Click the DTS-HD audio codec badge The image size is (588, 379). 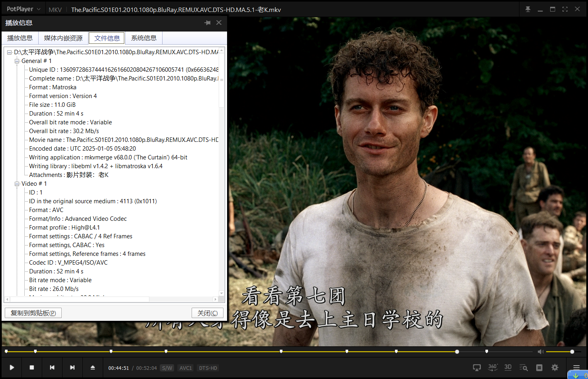208,368
